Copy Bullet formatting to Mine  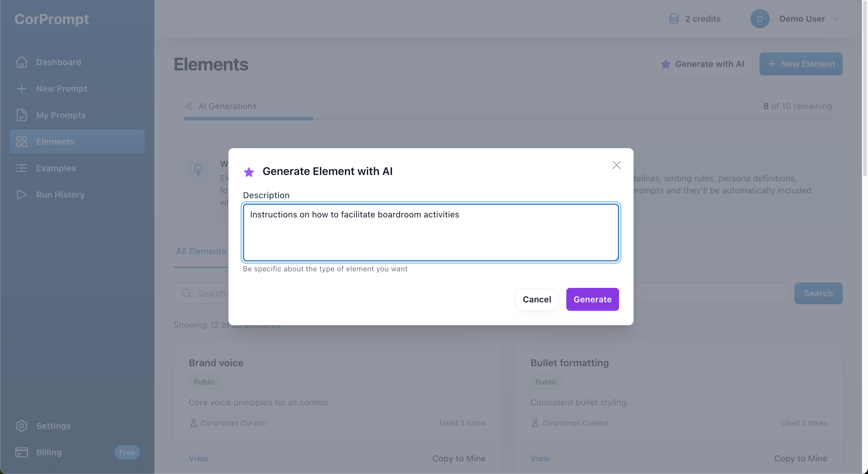point(800,458)
